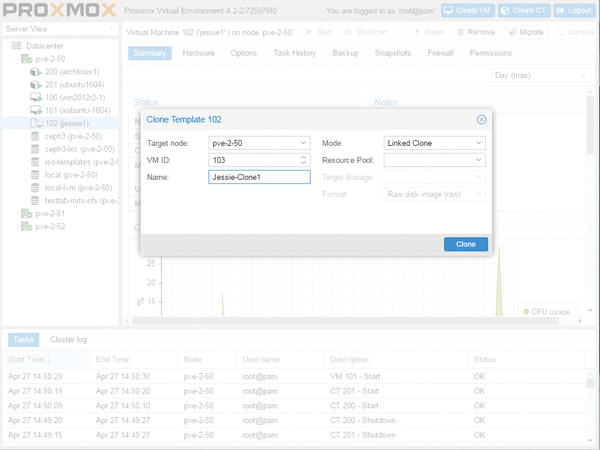Expand the pve-2-51 node
600x450 pixels.
pos(17,214)
